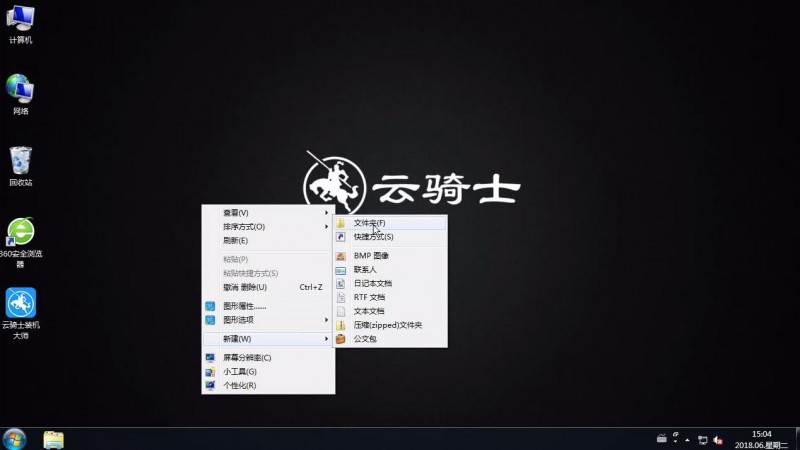The width and height of the screenshot is (800, 450).
Task: Open the 网络 desktop icon
Action: [x=20, y=94]
